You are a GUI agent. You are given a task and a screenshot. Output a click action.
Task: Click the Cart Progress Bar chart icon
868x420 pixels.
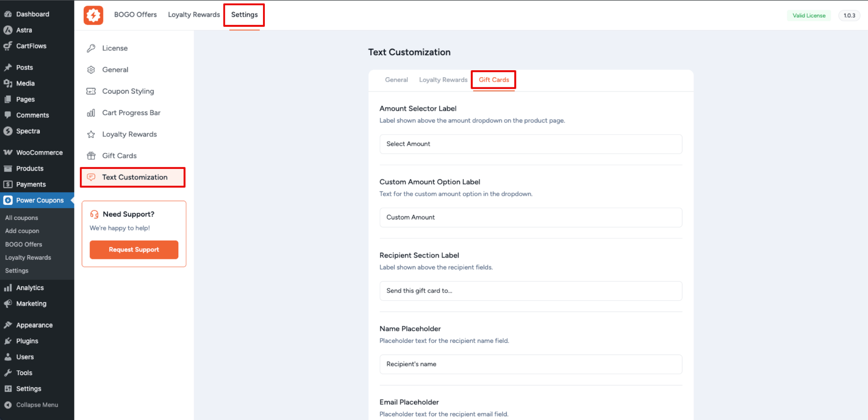91,113
